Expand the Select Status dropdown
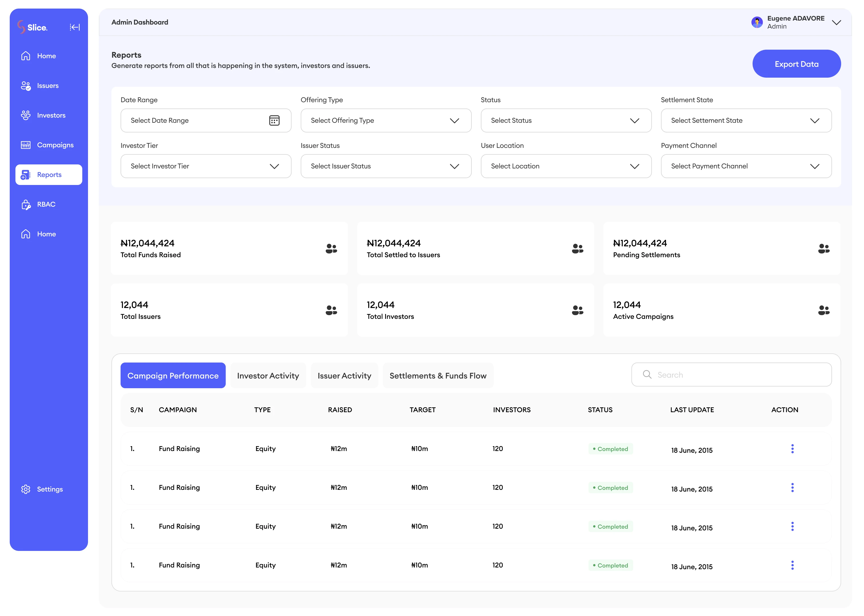Viewport: 864px width, 616px height. coord(566,120)
